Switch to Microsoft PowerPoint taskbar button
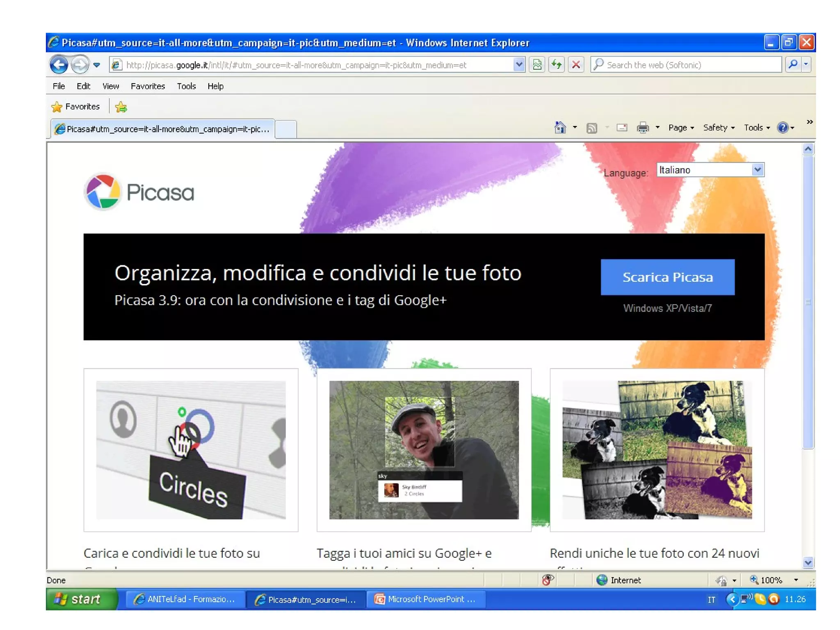Screen dimensions: 840x630 coord(426,599)
